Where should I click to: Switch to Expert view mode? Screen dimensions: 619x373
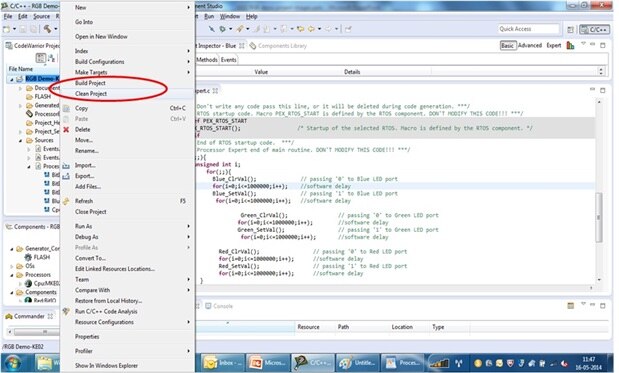click(x=554, y=45)
